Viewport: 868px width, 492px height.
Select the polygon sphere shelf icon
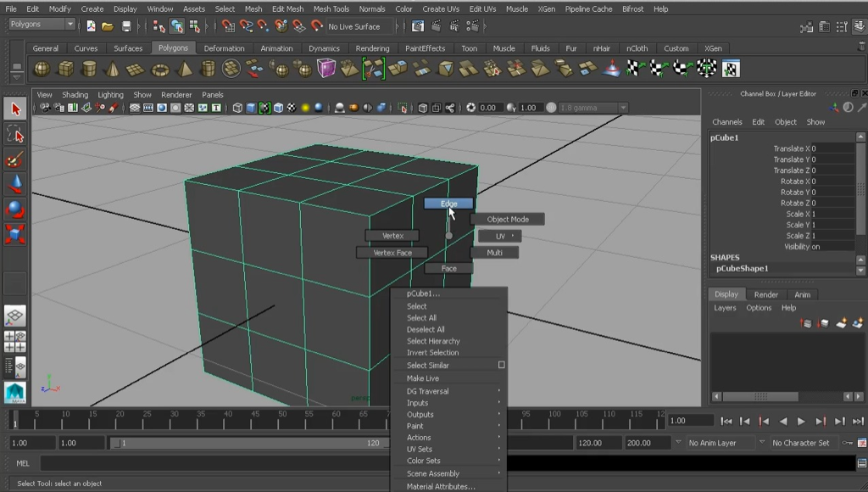[42, 69]
